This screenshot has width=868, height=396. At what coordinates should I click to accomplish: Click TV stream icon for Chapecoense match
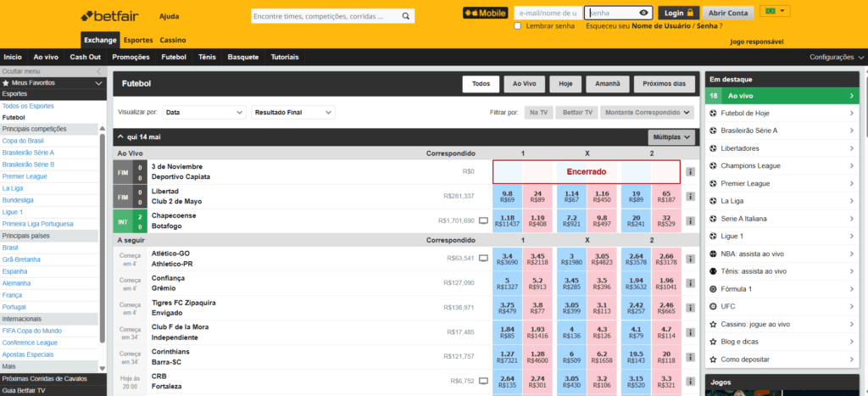[483, 220]
